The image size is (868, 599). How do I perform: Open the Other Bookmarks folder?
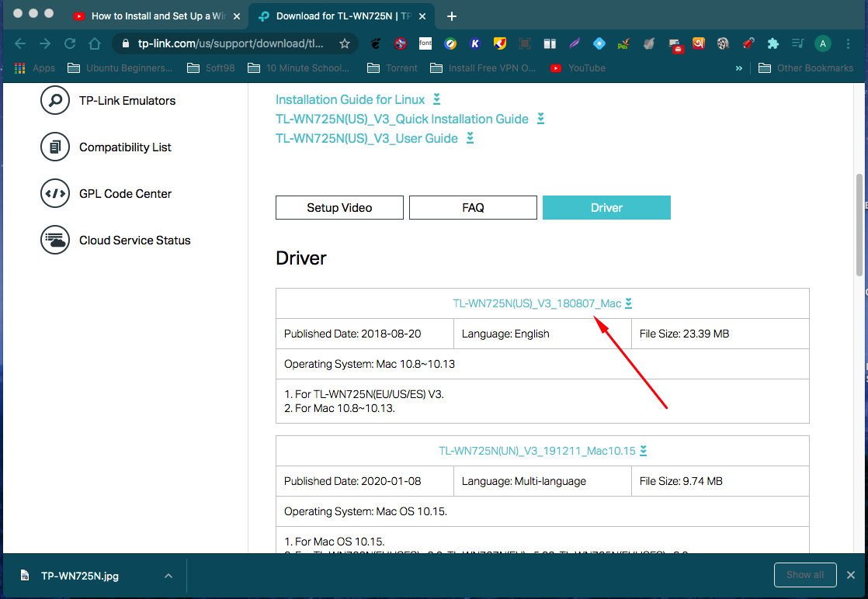pyautogui.click(x=805, y=68)
